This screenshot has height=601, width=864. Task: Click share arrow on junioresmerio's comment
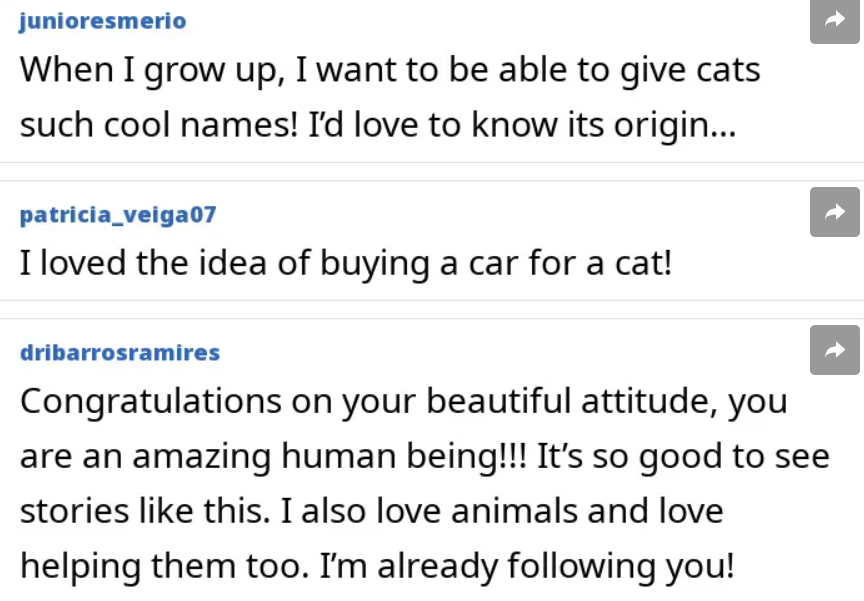[x=835, y=19]
